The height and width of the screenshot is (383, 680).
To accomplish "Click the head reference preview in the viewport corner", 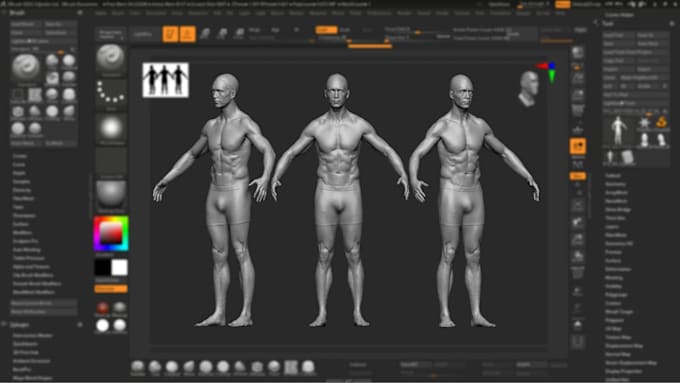I will pos(528,88).
